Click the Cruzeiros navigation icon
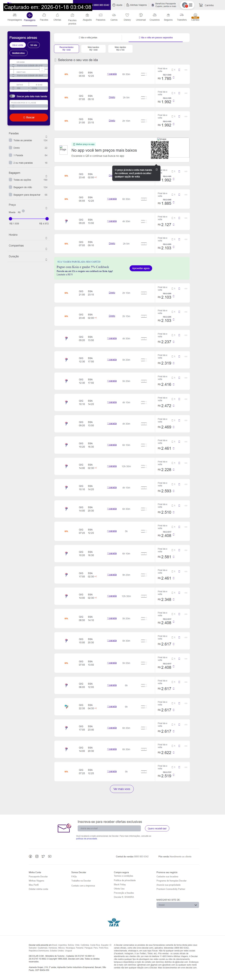Screen dimensions: 225x980 (154, 16)
